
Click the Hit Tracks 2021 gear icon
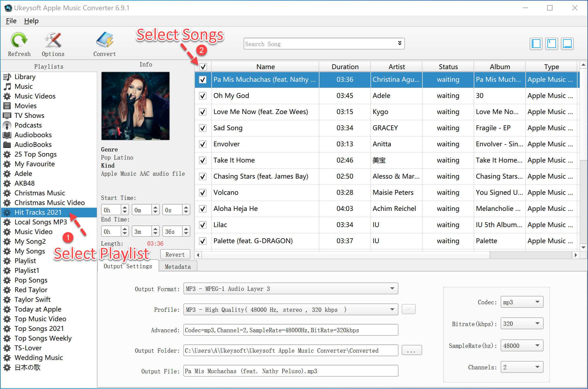coord(7,213)
